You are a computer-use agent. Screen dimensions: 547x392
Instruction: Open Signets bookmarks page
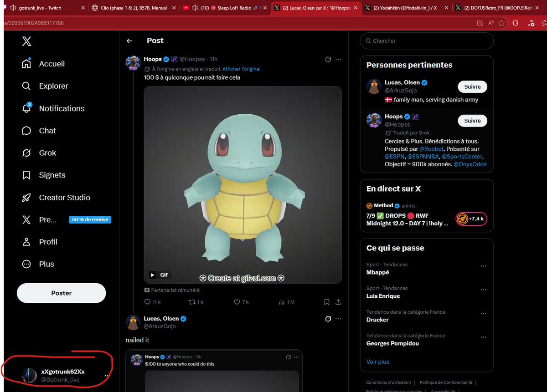tap(43, 175)
